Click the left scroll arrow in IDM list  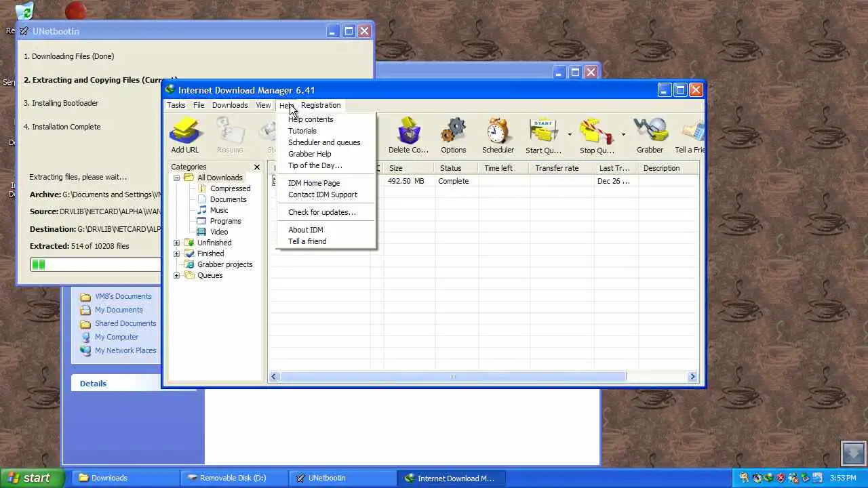pos(274,377)
